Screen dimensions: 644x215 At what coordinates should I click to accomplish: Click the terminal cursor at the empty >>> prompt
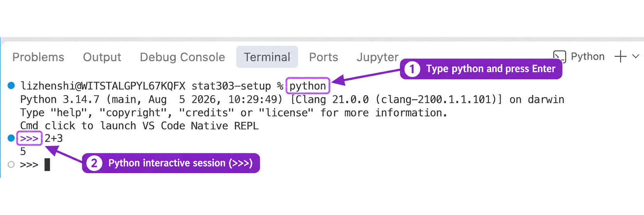[47, 165]
